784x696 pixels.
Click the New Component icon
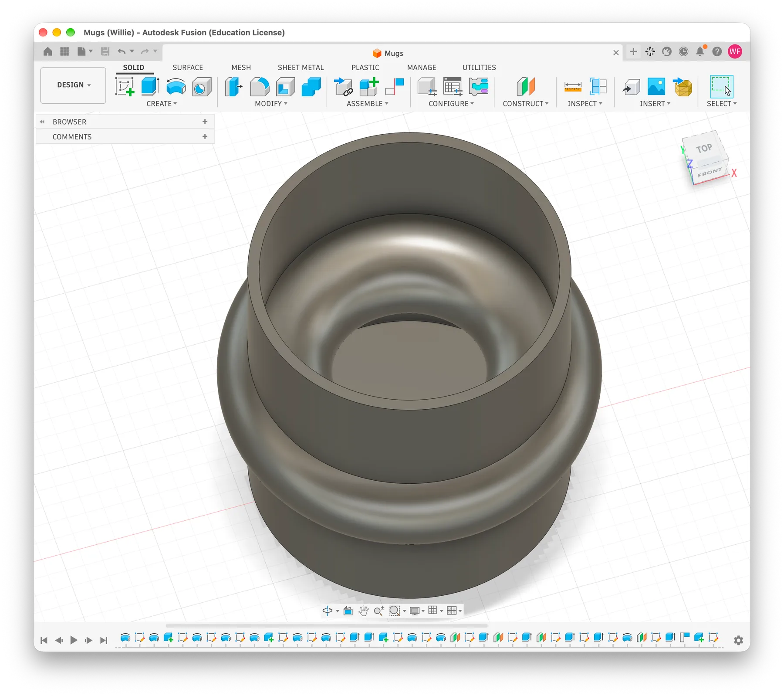[369, 86]
